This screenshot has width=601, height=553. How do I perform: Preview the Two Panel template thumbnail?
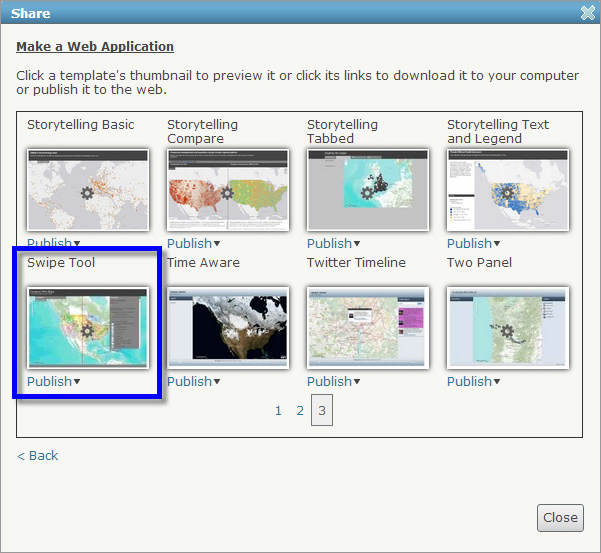(x=507, y=328)
